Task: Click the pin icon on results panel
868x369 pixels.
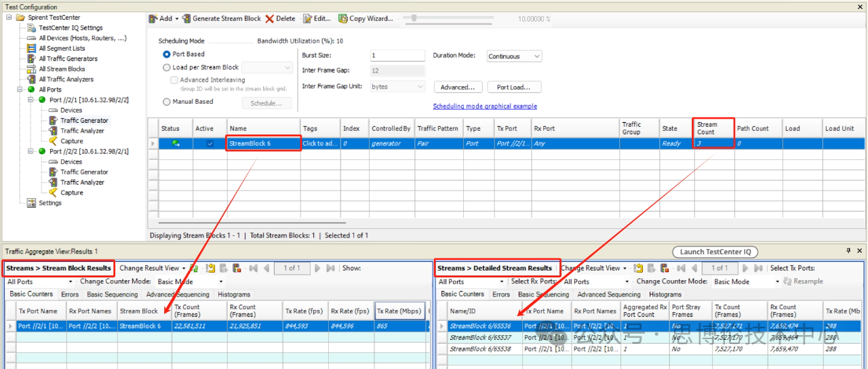Action: coord(848,251)
